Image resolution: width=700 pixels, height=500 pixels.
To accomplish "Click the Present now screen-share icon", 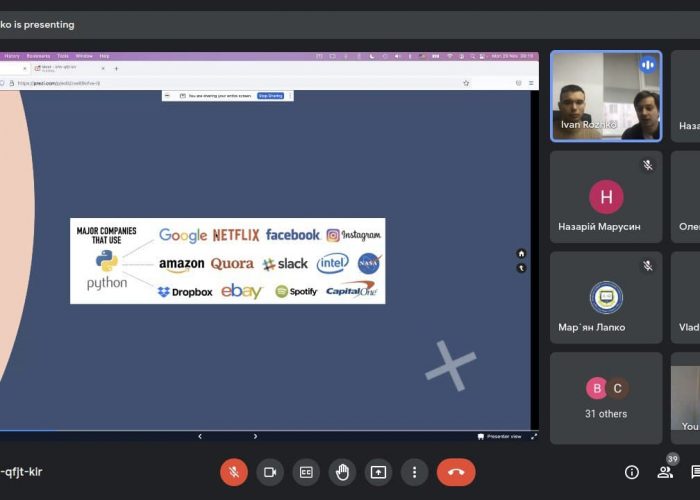I will pos(378,472).
